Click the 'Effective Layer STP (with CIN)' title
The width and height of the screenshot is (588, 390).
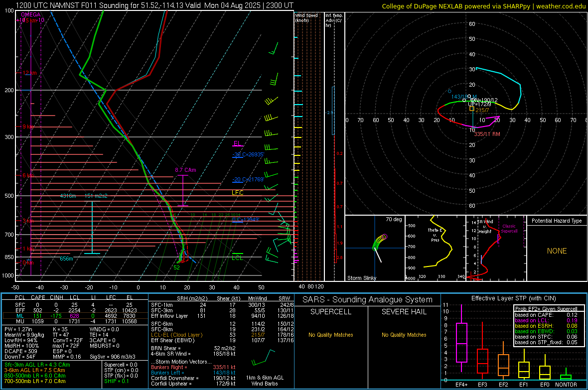(x=513, y=298)
